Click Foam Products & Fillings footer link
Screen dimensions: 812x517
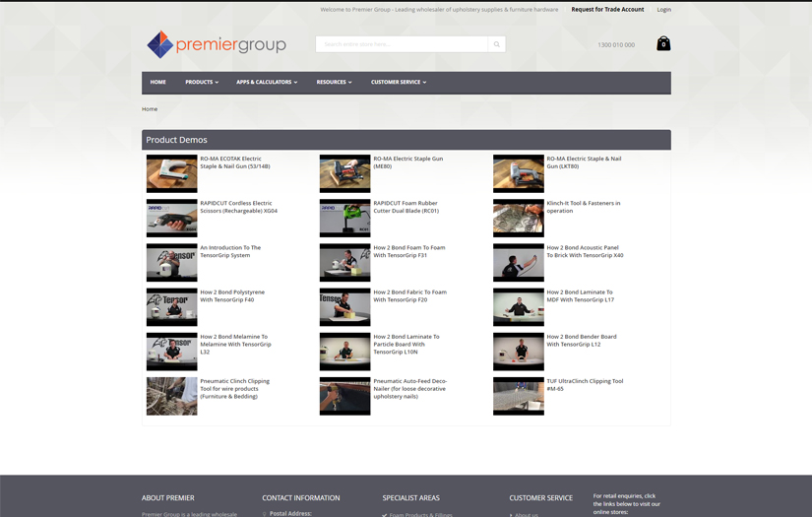[x=420, y=515]
